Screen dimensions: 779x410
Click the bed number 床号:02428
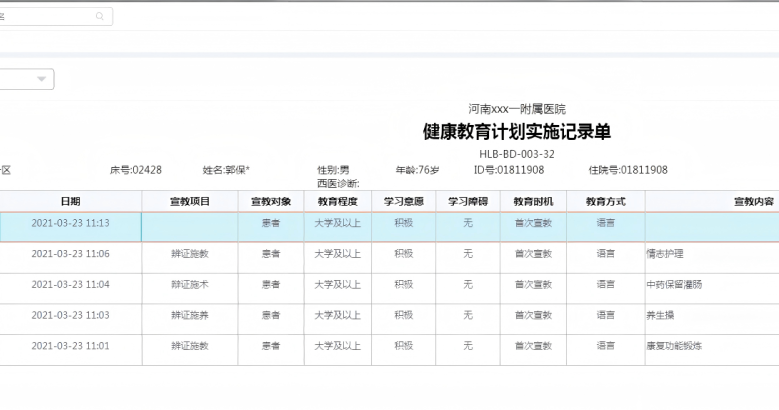[136, 170]
